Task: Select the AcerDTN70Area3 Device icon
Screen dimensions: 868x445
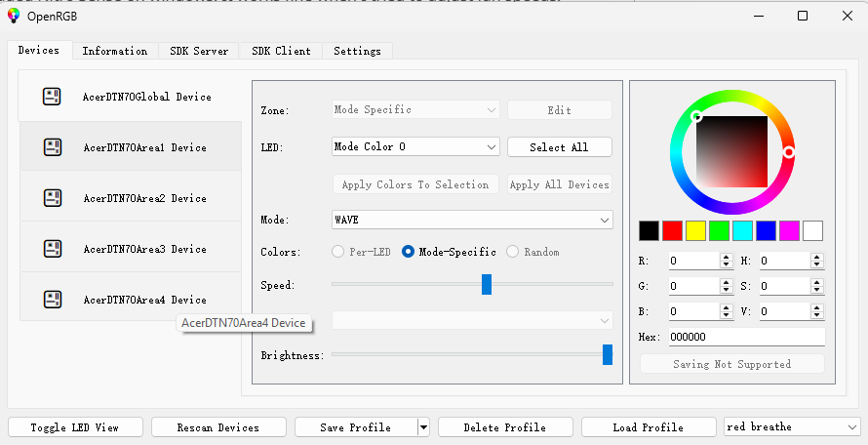Action: 53,249
